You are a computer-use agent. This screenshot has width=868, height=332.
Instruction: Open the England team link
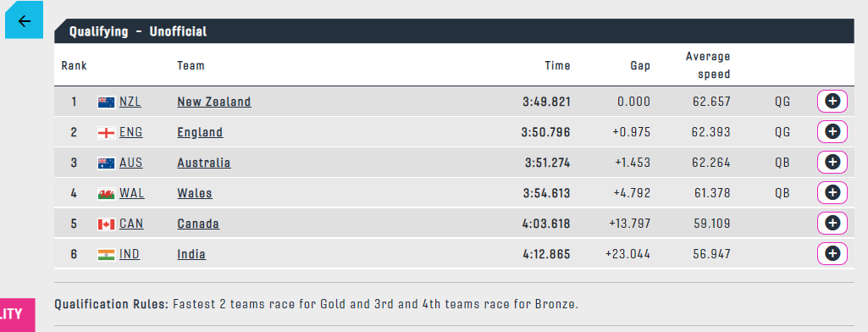200,132
